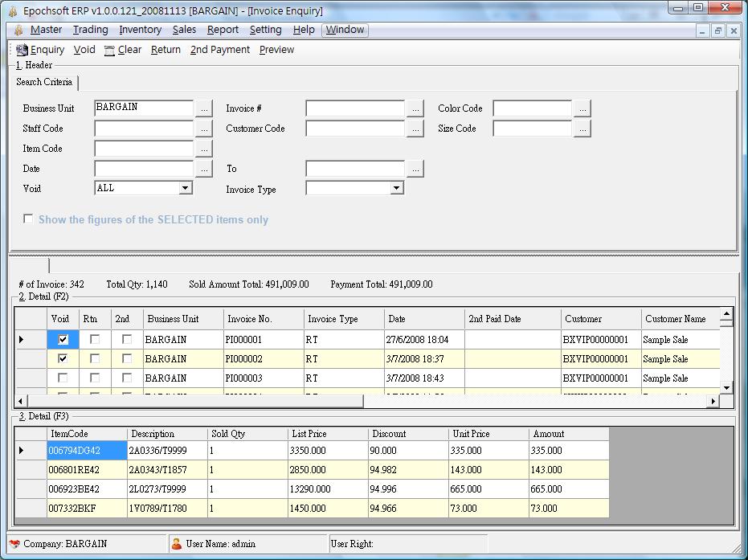Viewport: 748px width, 560px height.
Task: Click the Clear toolbar icon
Action: [110, 50]
